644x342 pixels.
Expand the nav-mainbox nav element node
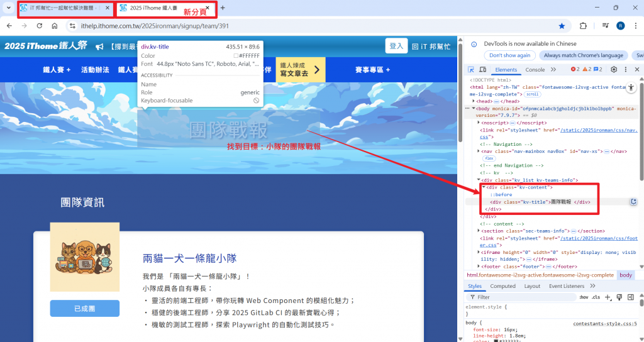pos(479,152)
